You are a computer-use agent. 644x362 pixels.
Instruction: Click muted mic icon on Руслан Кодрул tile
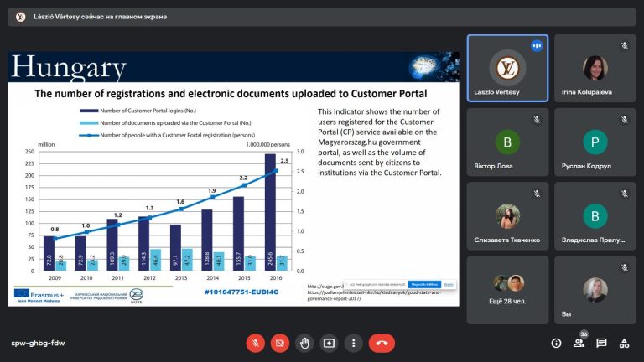click(624, 120)
